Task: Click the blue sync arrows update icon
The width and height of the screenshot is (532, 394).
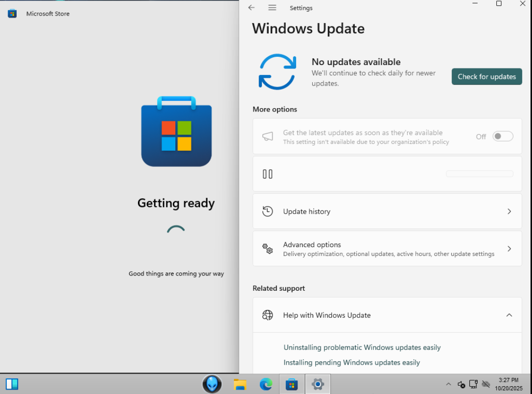Action: coord(278,72)
